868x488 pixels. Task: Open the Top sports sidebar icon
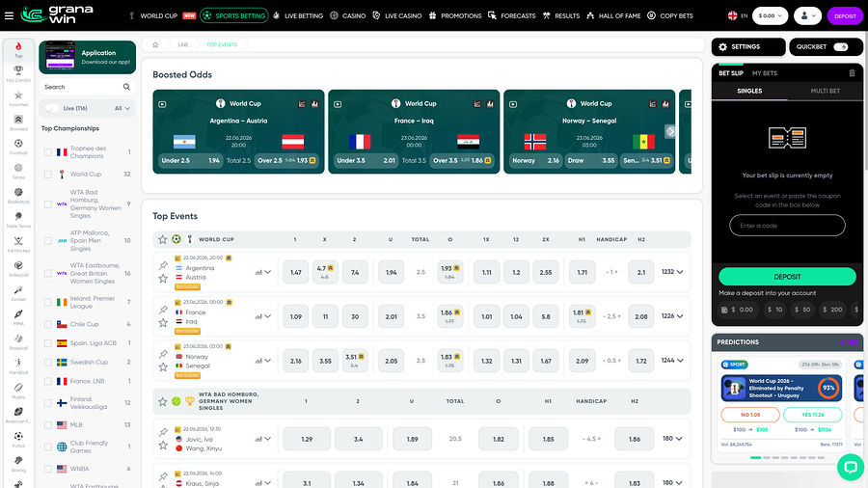click(18, 49)
